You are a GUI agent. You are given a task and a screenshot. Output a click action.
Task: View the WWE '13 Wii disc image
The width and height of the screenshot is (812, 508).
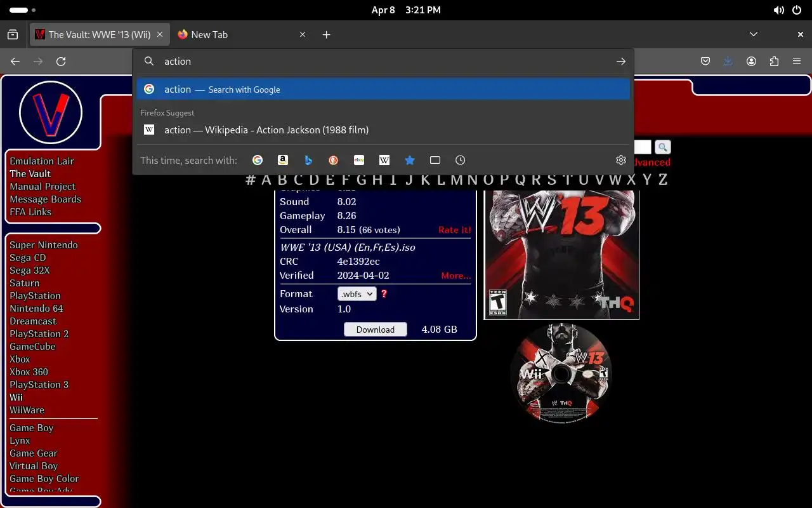(x=561, y=375)
